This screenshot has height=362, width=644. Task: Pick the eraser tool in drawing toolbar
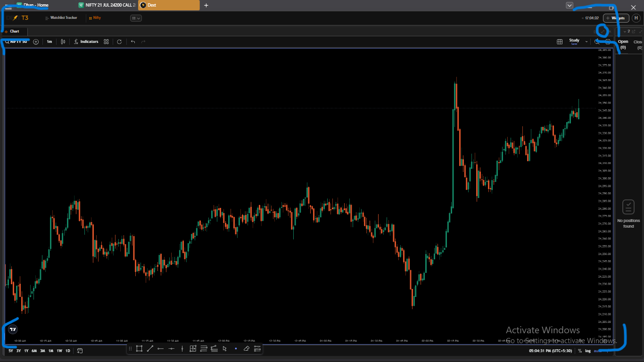click(246, 349)
